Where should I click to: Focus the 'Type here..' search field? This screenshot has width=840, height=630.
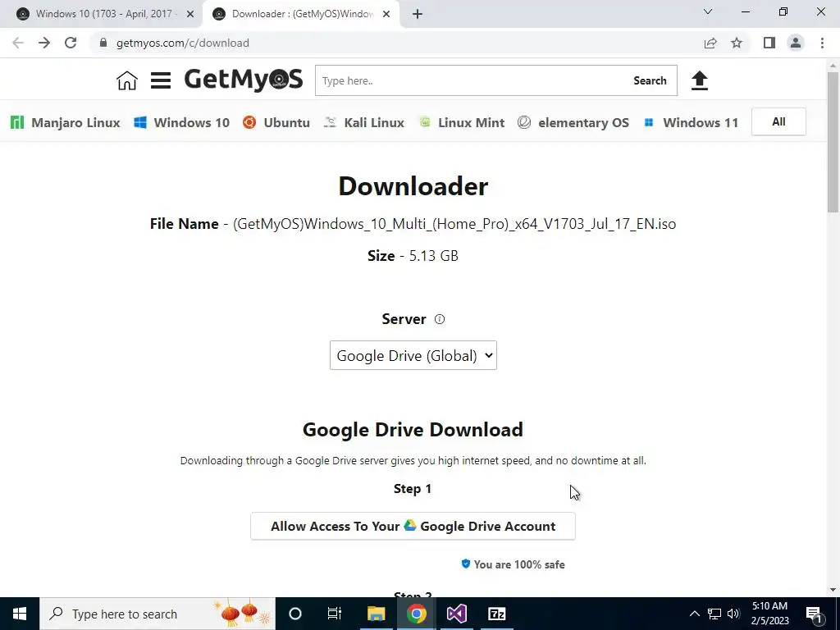[472, 81]
